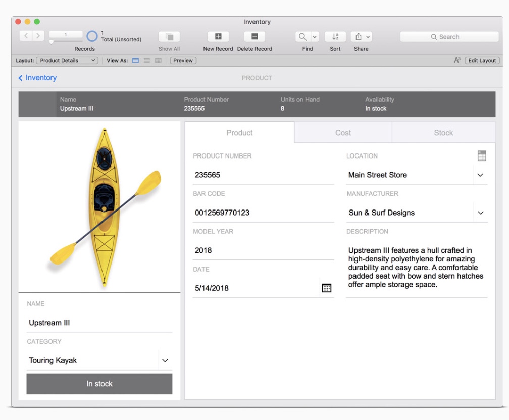This screenshot has height=420, width=509.
Task: Click the Share icon in toolbar
Action: click(x=359, y=37)
